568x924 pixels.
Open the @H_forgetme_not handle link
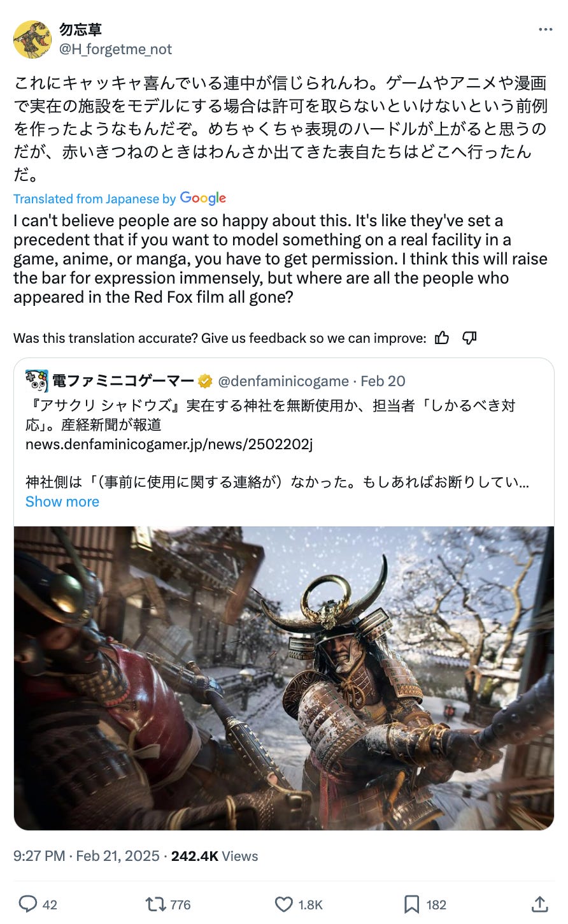(x=115, y=48)
